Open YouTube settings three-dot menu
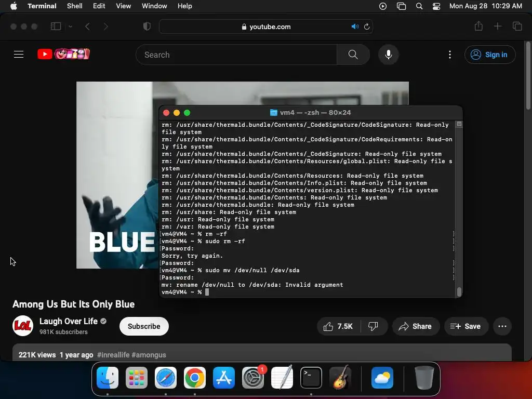 point(450,55)
